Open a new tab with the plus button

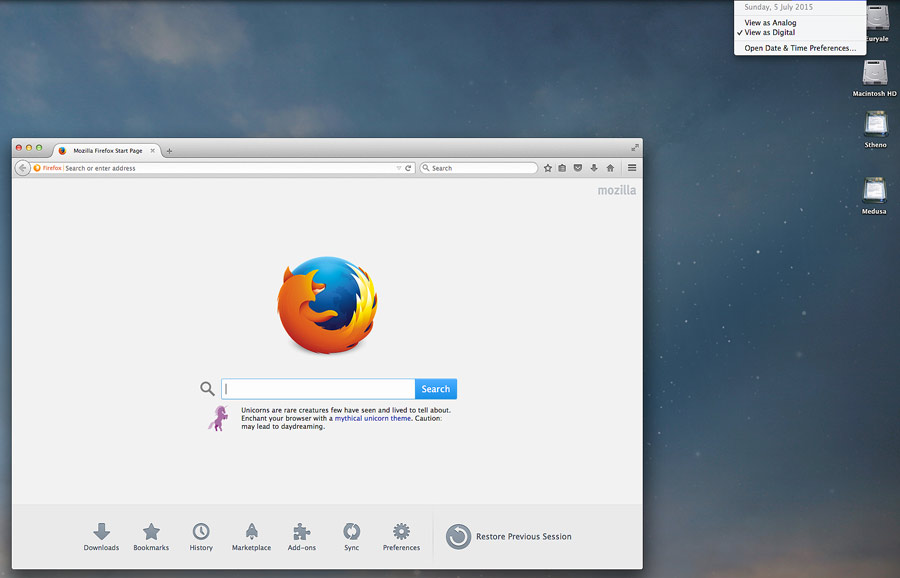pyautogui.click(x=169, y=151)
